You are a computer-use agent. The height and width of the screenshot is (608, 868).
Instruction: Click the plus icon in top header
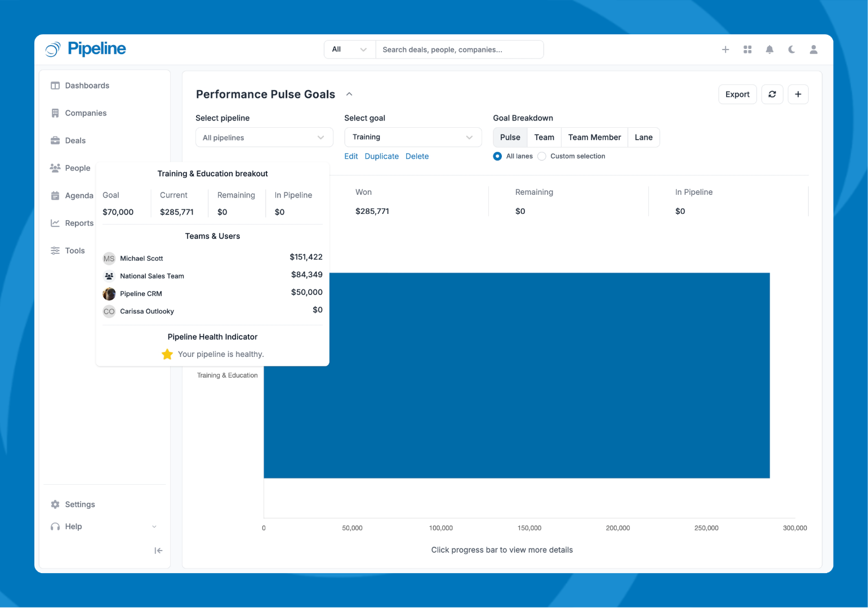point(725,50)
